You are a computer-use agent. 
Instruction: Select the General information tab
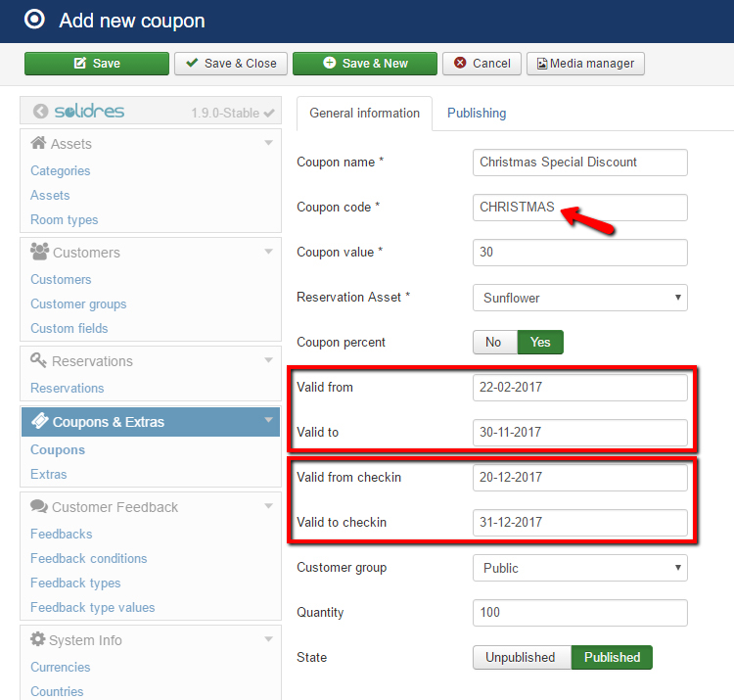[364, 114]
